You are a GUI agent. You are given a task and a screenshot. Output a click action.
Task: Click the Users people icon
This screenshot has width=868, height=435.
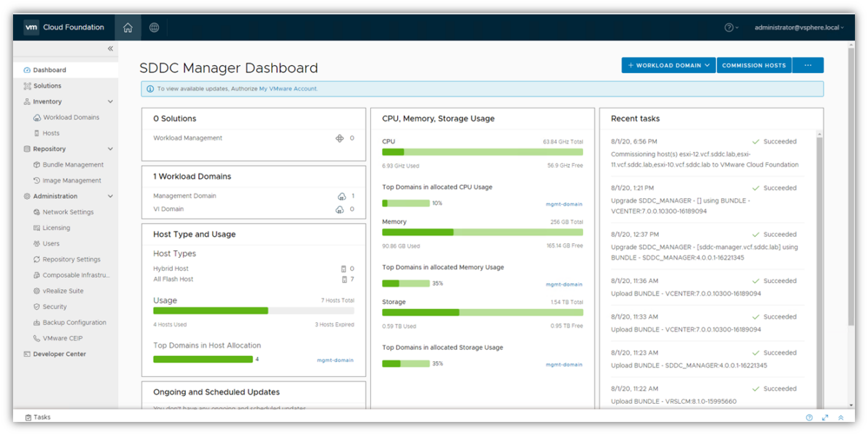[x=37, y=244]
